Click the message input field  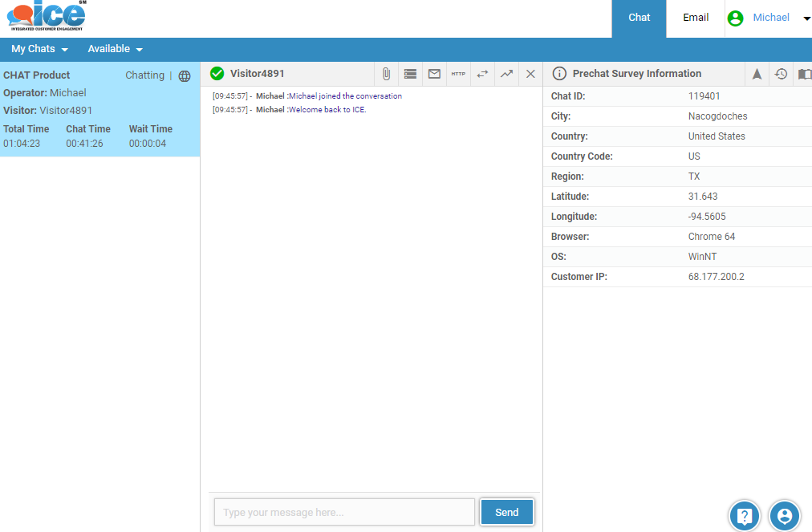(x=344, y=512)
